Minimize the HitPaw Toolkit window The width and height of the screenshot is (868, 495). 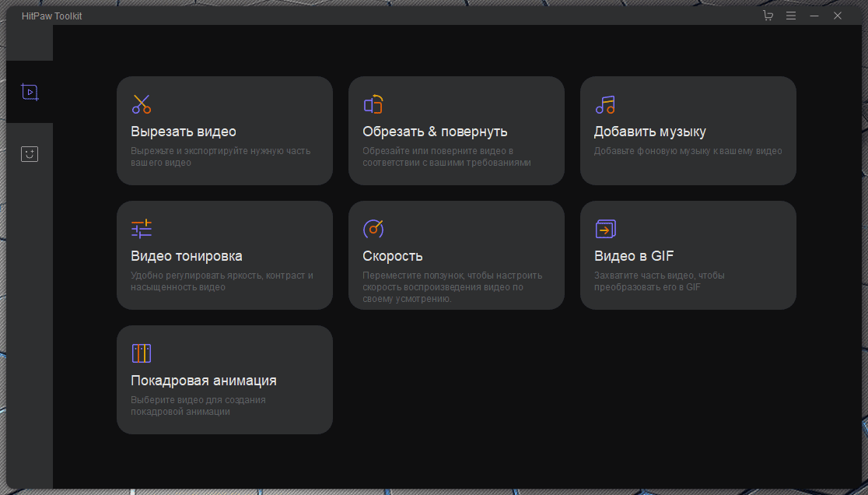(x=814, y=16)
